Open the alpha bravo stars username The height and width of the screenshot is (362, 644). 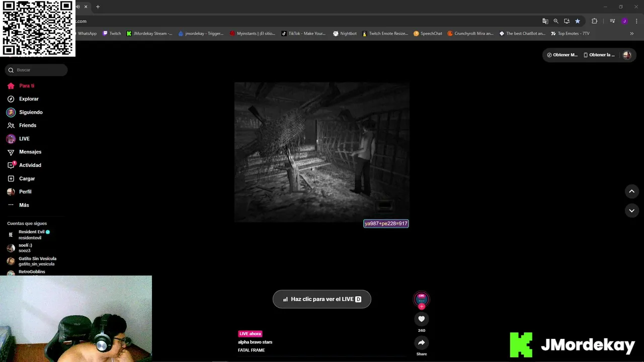(255, 342)
